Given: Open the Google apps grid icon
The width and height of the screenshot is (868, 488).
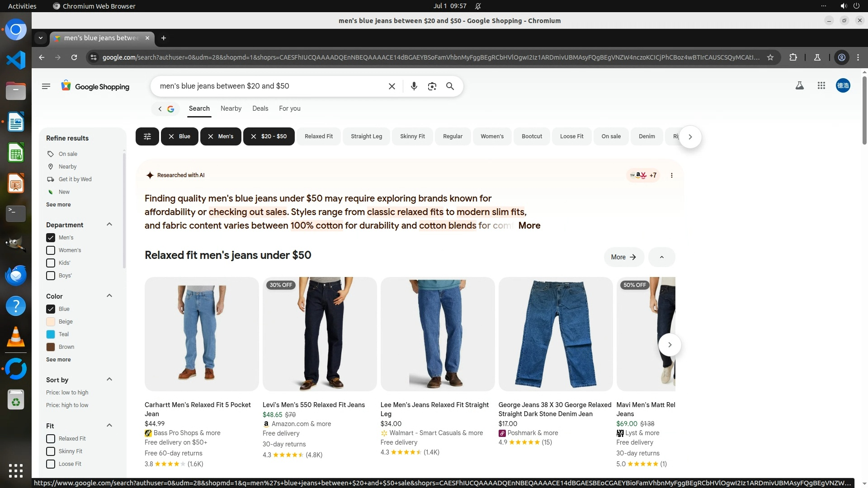Looking at the screenshot, I should pyautogui.click(x=821, y=85).
